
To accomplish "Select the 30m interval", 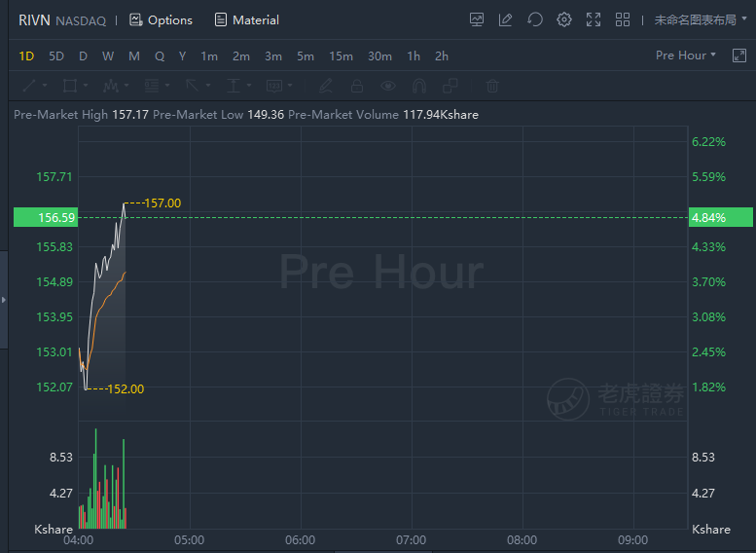I will click(379, 56).
